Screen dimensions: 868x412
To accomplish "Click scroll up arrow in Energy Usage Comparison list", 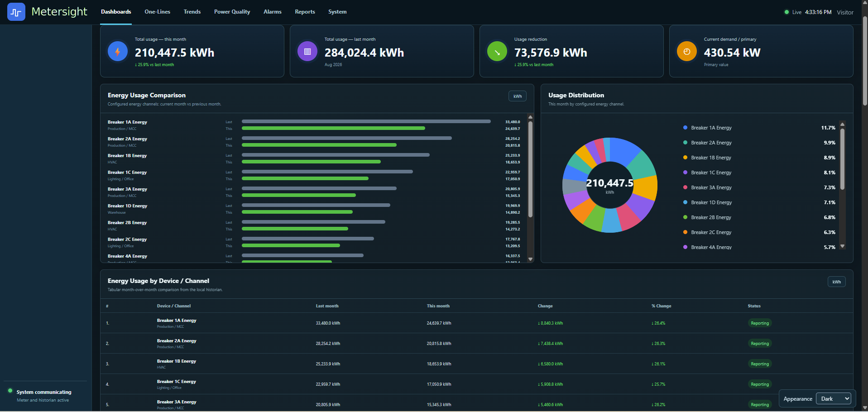I will coord(531,117).
